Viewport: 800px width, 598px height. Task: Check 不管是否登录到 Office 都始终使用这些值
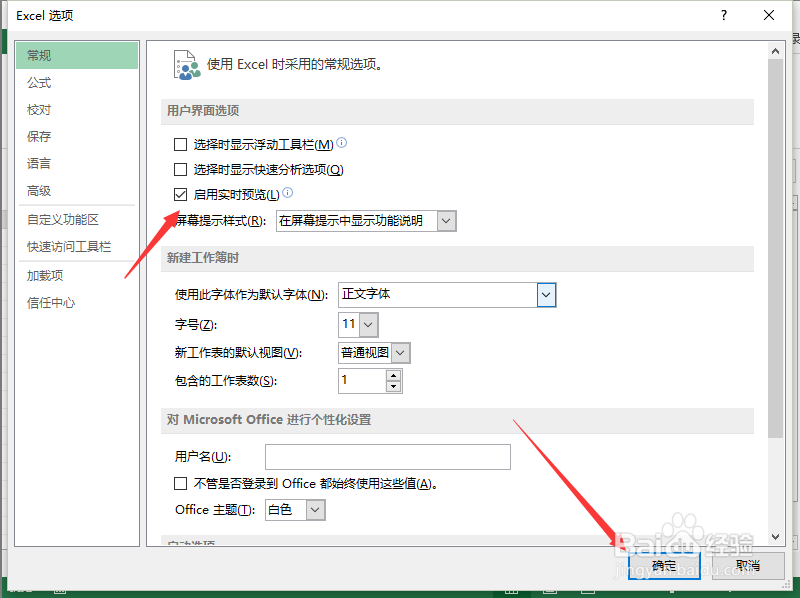point(181,483)
